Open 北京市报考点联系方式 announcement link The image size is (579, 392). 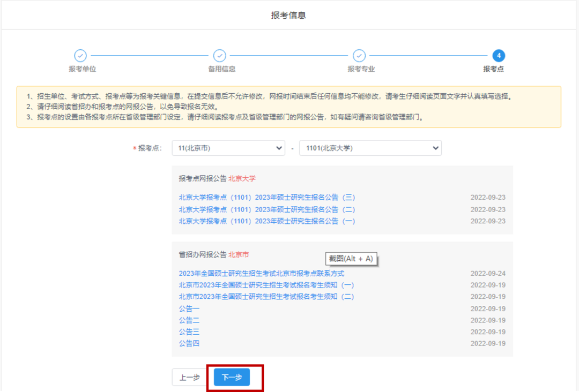(x=261, y=274)
